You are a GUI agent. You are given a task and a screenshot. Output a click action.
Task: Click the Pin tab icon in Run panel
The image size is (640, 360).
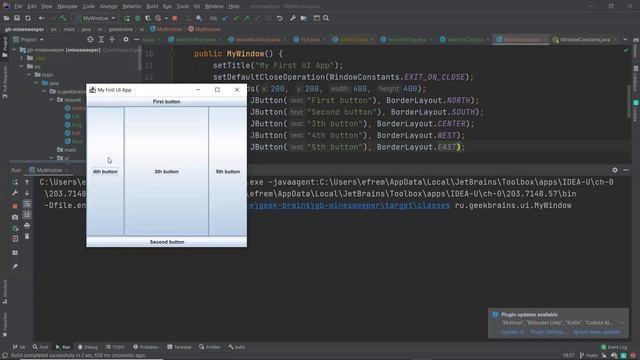pyautogui.click(x=15, y=267)
